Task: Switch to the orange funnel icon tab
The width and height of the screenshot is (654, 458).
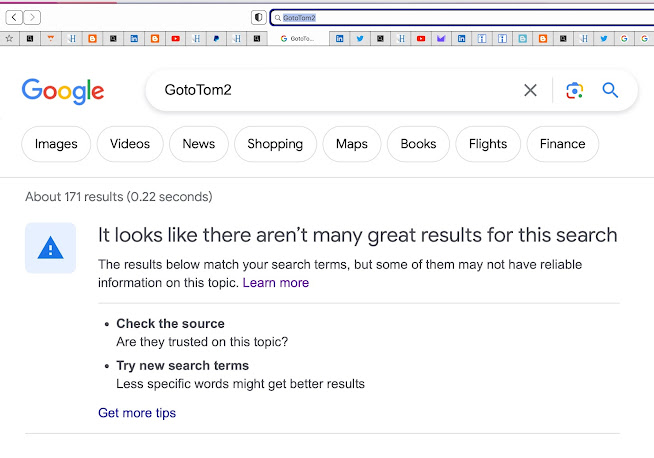Action: pos(51,39)
